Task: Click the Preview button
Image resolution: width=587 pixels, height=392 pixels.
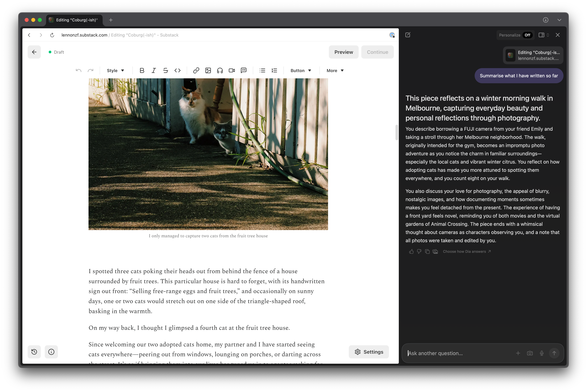Action: pyautogui.click(x=344, y=52)
